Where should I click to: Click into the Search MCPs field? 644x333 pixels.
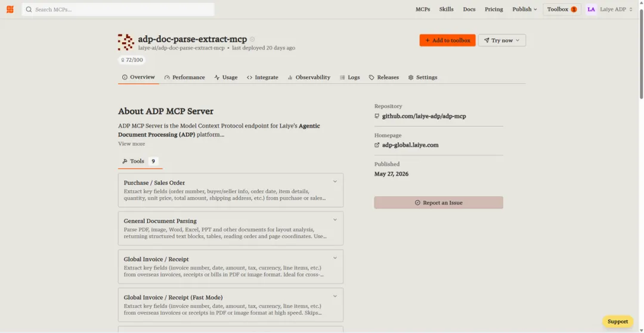(118, 9)
